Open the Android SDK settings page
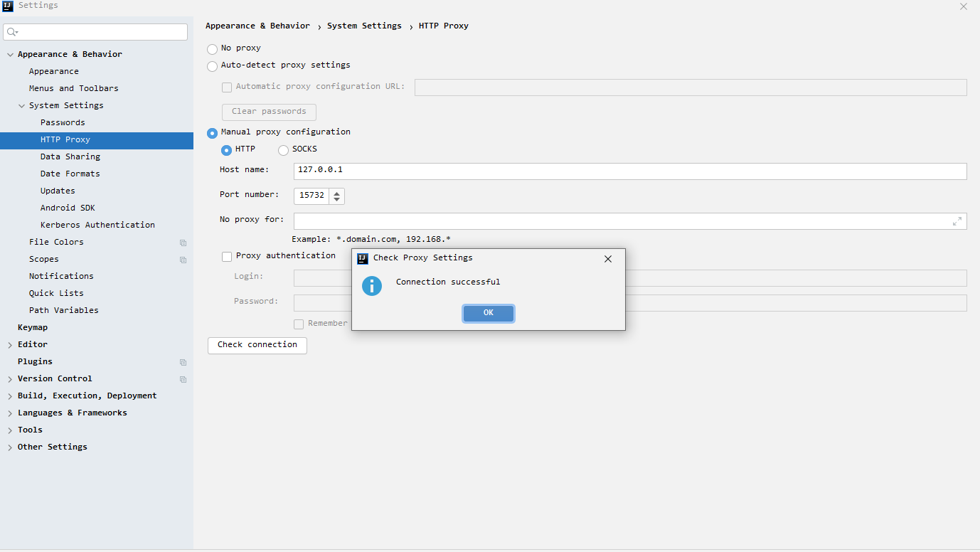 (68, 208)
